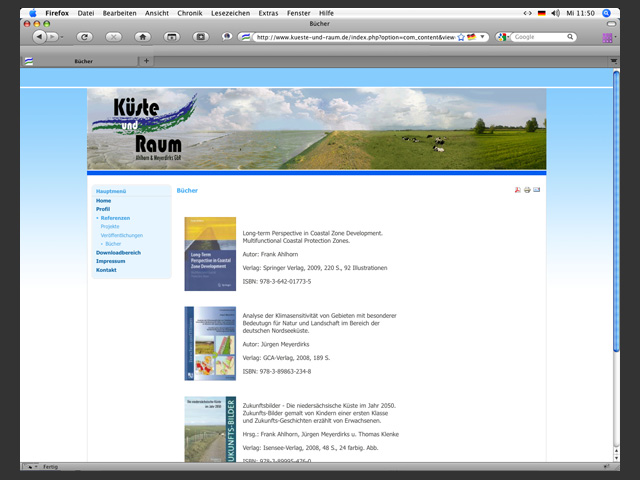Viewport: 640px width, 480px height.
Task: Go to the Home page button
Action: [143, 37]
